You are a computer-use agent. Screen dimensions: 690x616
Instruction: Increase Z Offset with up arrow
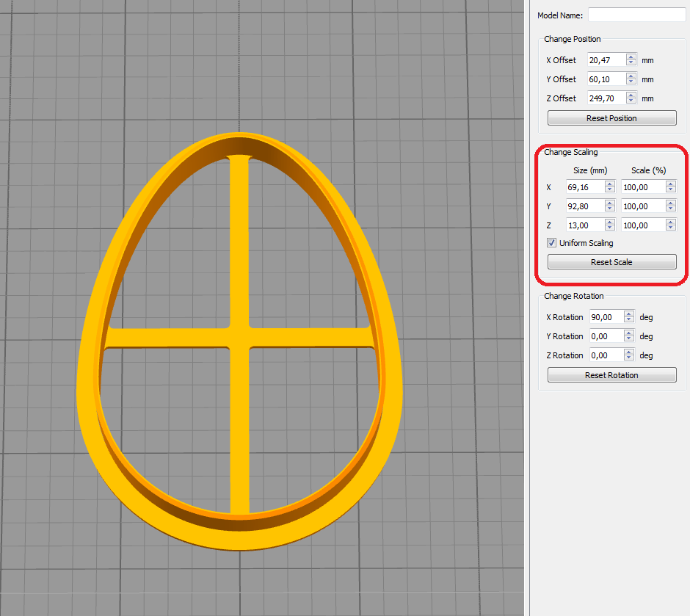pyautogui.click(x=631, y=95)
